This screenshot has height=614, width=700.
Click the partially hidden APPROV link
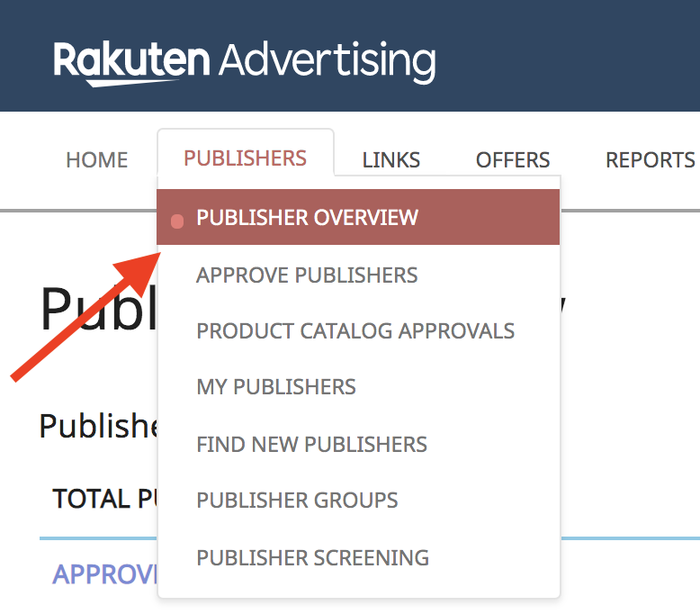(104, 574)
